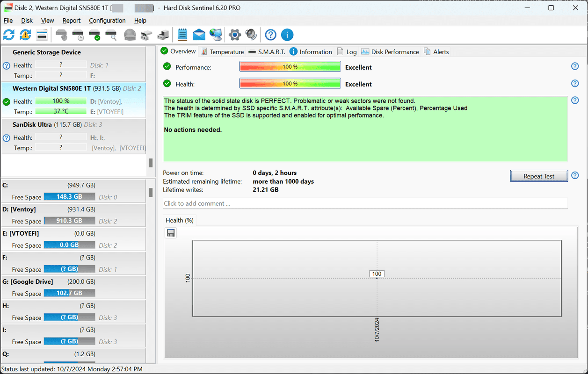Click the envelope e-mail toolbar icon
588x374 pixels.
pyautogui.click(x=199, y=35)
